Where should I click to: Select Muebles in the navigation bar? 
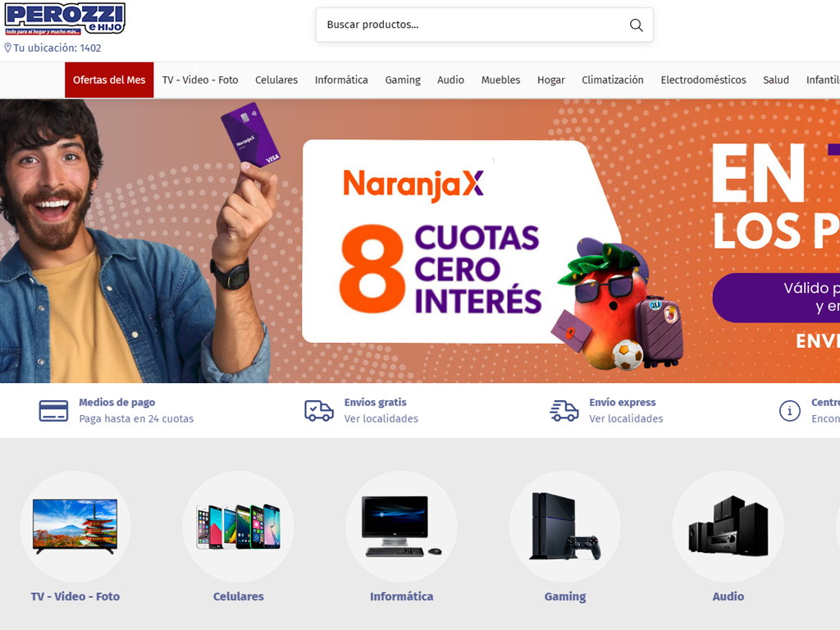(500, 80)
